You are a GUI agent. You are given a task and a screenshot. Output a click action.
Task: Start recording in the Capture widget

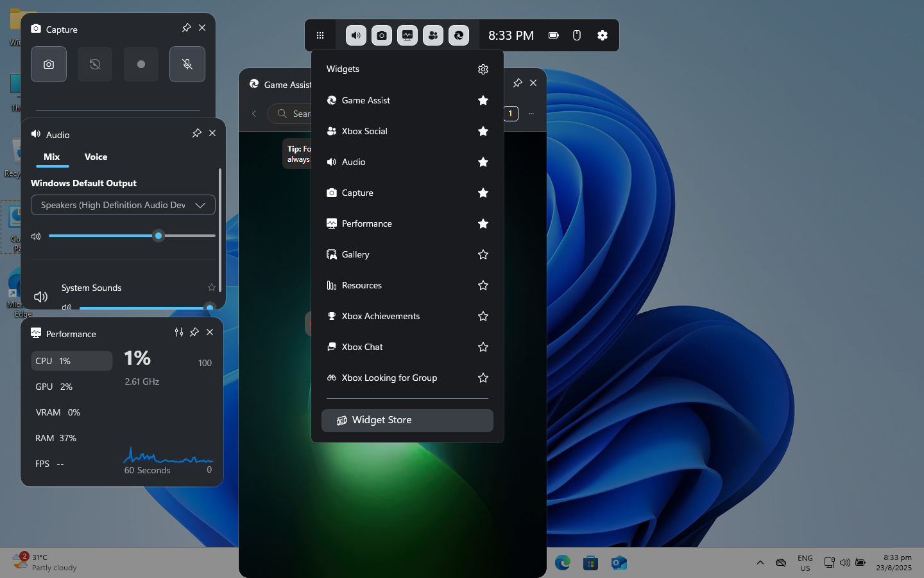click(x=141, y=64)
